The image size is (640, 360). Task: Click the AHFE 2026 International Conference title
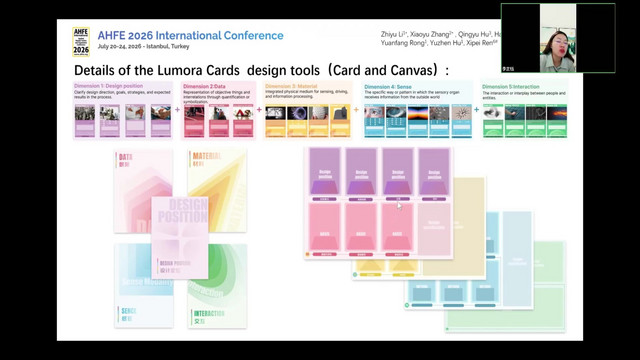tap(190, 36)
